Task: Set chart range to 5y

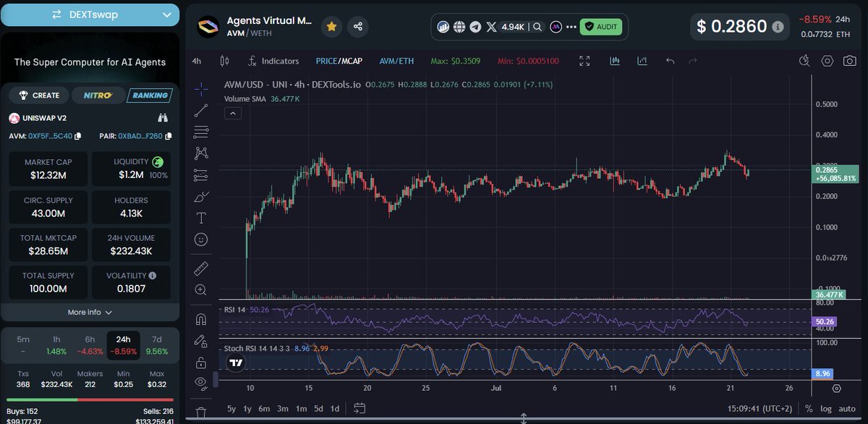Action: point(231,408)
